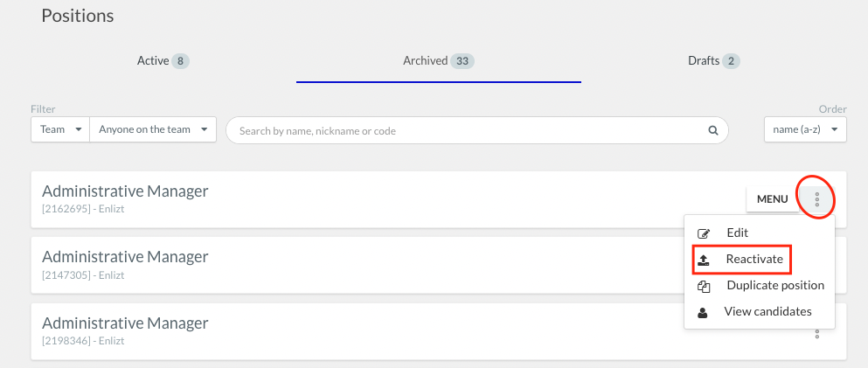Screen dimensions: 868x368
Task: Click the search magnifier icon
Action: 713,131
